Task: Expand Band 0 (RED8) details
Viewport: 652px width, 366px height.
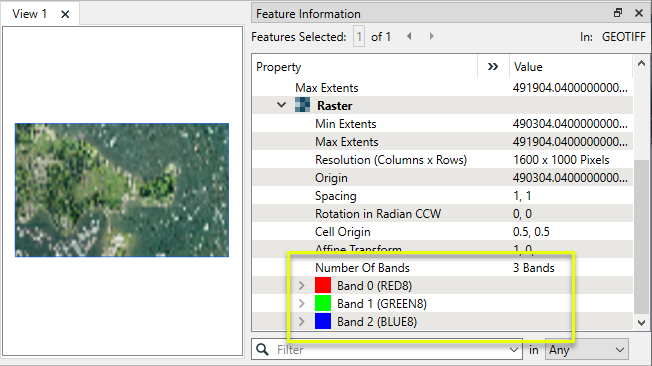Action: [x=302, y=286]
